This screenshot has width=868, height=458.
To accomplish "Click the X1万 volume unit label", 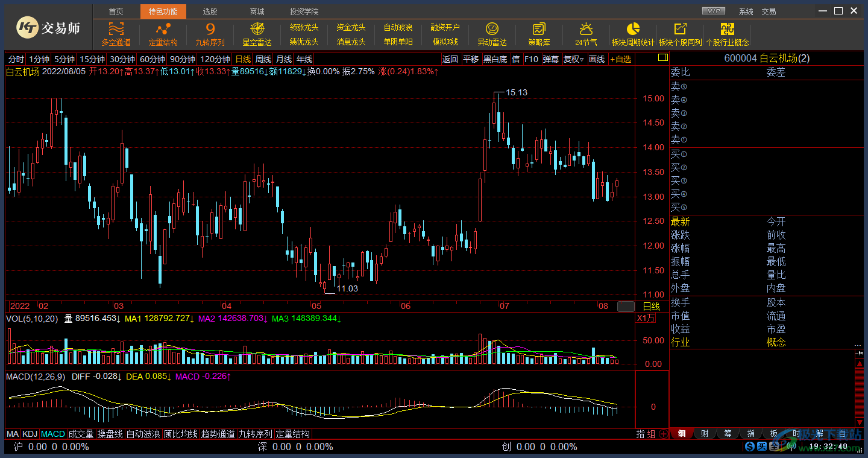I will point(646,318).
